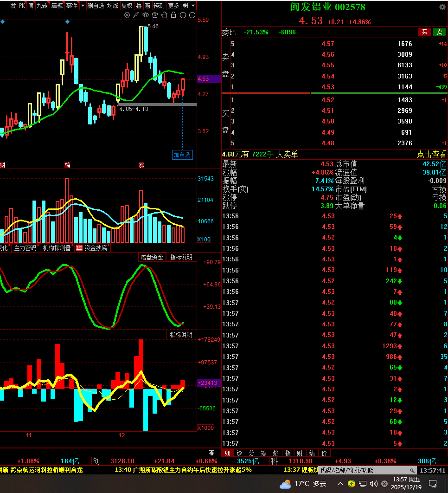The image size is (448, 493).
Task: Click the green 卖 sell button
Action: [x=440, y=32]
